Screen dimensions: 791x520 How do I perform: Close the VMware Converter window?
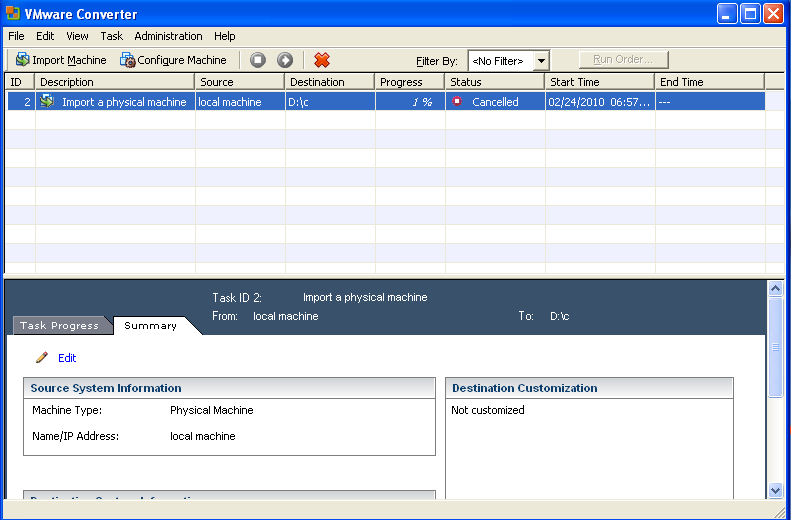(x=773, y=14)
